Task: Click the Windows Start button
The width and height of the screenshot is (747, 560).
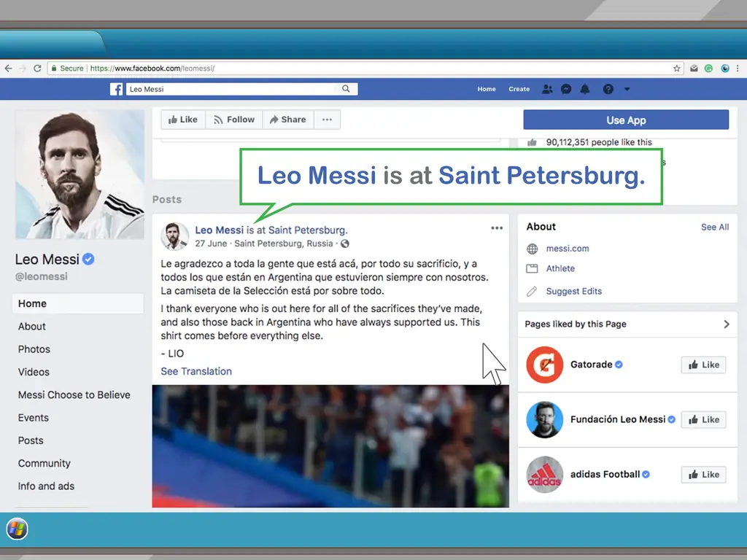Action: pos(17,529)
